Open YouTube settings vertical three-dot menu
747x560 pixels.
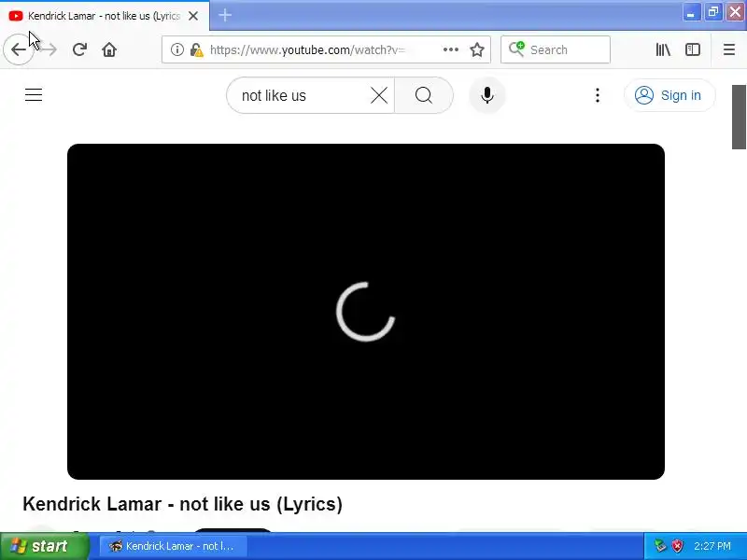click(x=598, y=95)
